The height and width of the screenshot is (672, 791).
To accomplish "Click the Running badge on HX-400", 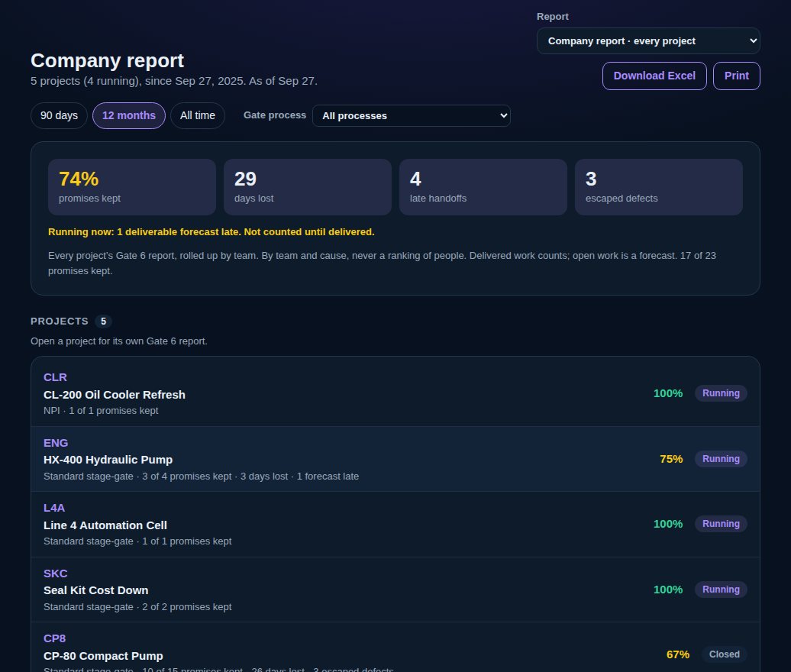I will 721,459.
